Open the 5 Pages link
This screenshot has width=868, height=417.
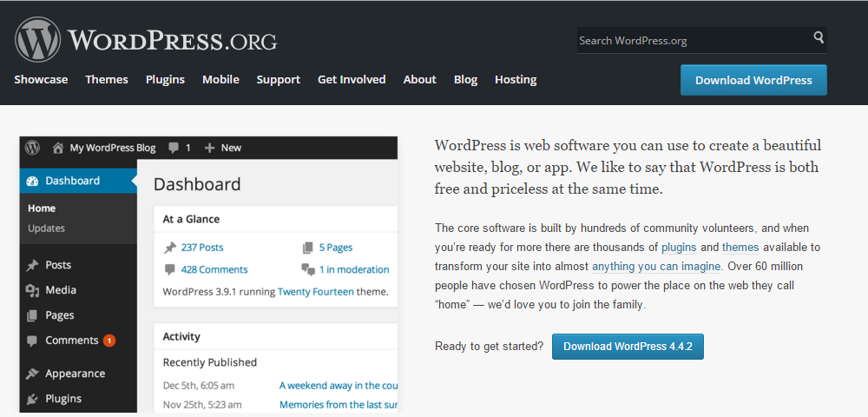(x=335, y=248)
